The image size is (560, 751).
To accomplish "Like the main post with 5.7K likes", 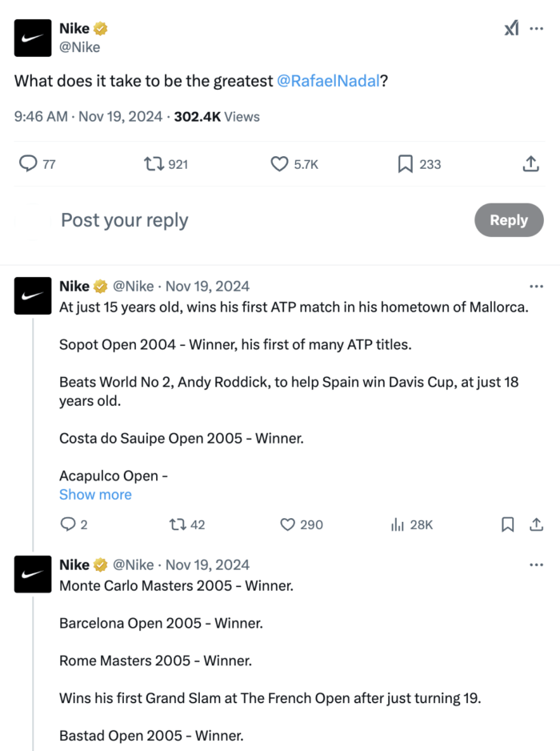I will point(279,164).
